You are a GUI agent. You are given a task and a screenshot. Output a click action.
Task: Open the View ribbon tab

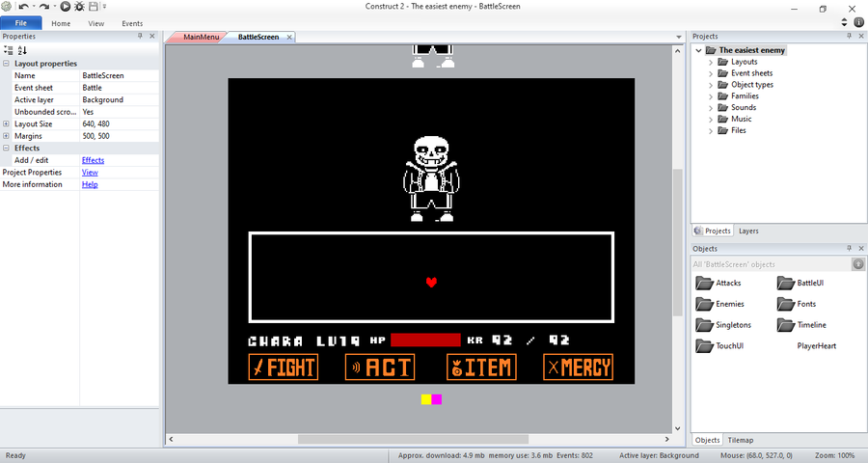point(95,23)
